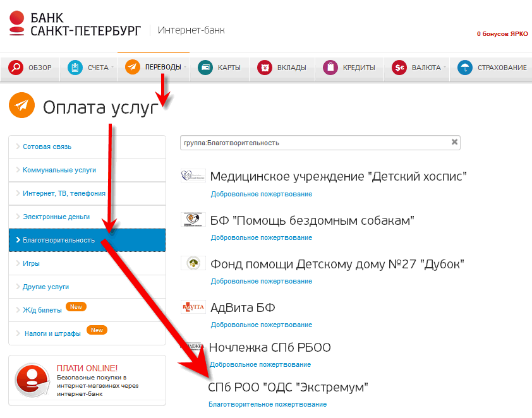
Task: Click the Переводы paper plane icon
Action: click(132, 67)
